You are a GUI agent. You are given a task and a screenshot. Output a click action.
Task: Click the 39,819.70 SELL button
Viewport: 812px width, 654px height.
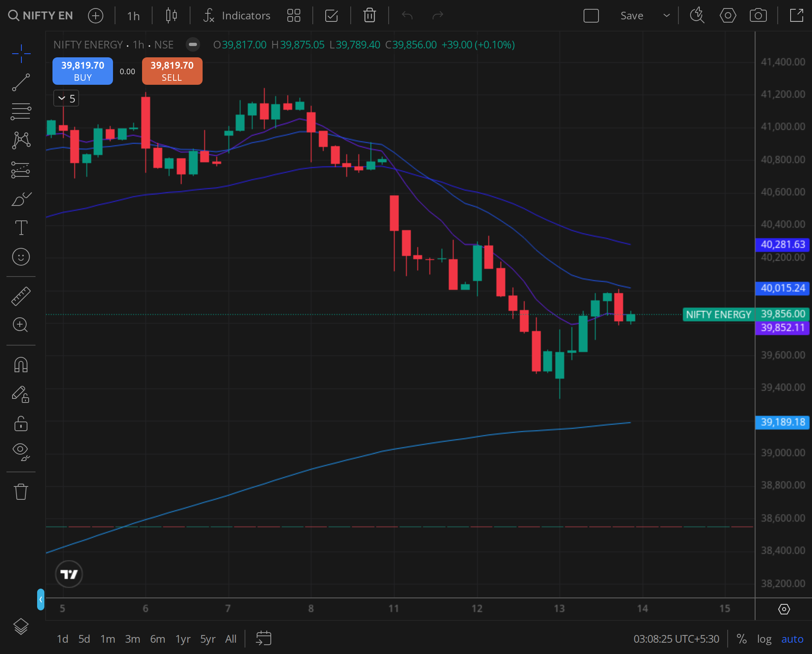tap(172, 71)
